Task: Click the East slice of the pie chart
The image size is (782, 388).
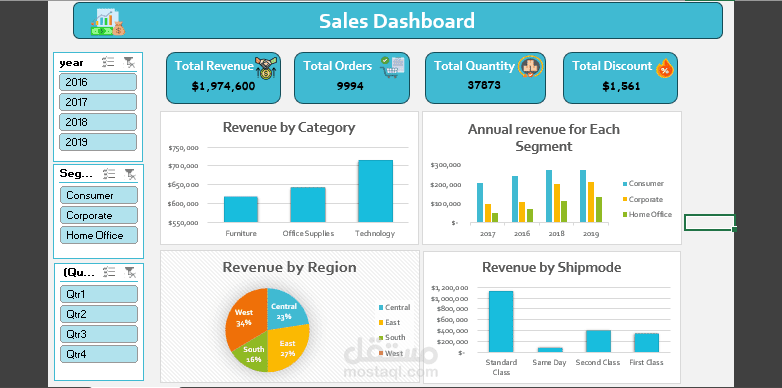Action: (289, 349)
